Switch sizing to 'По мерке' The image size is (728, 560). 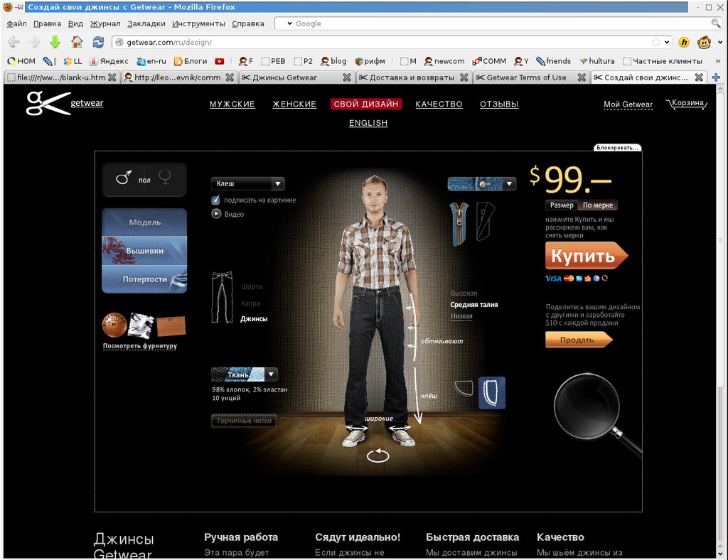(597, 205)
